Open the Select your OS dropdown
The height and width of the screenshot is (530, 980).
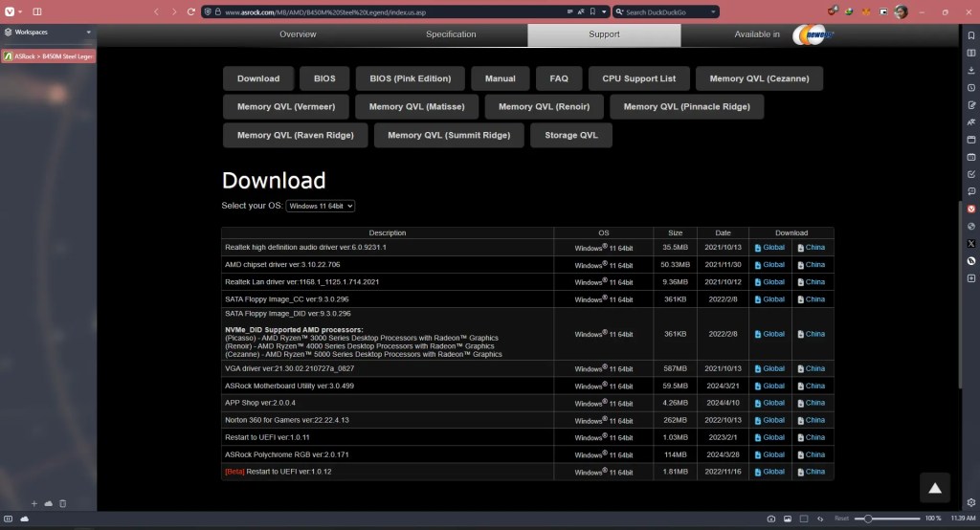pos(320,206)
